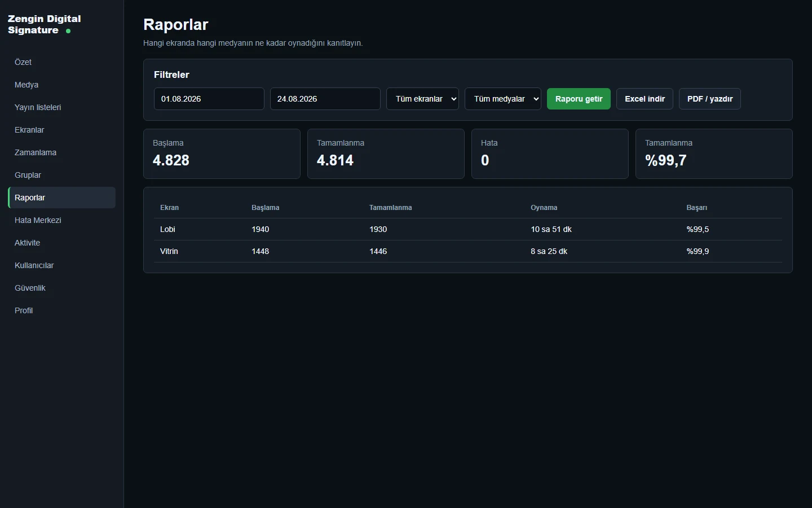Click the end date field 24.08.2026
Screen dimensions: 812x508
[325, 99]
